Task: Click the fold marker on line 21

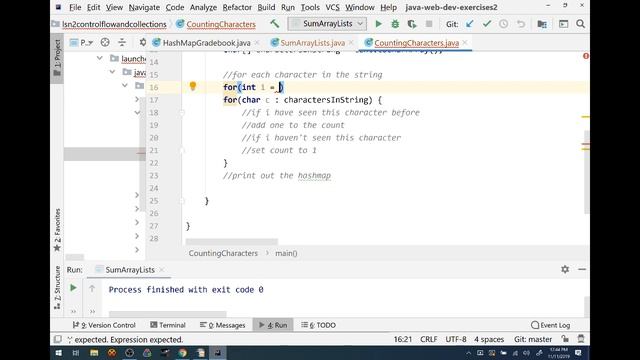Action: pyautogui.click(x=182, y=151)
